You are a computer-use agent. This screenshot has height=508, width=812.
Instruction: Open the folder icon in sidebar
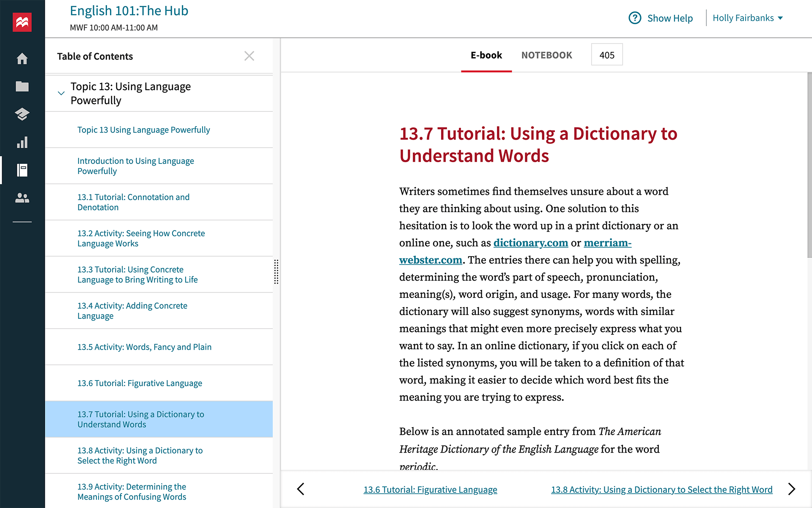point(22,86)
